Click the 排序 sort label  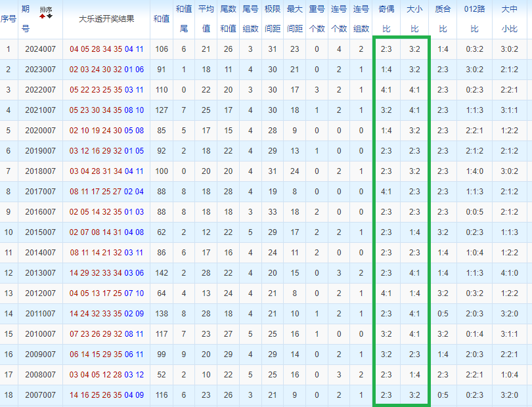(x=46, y=9)
